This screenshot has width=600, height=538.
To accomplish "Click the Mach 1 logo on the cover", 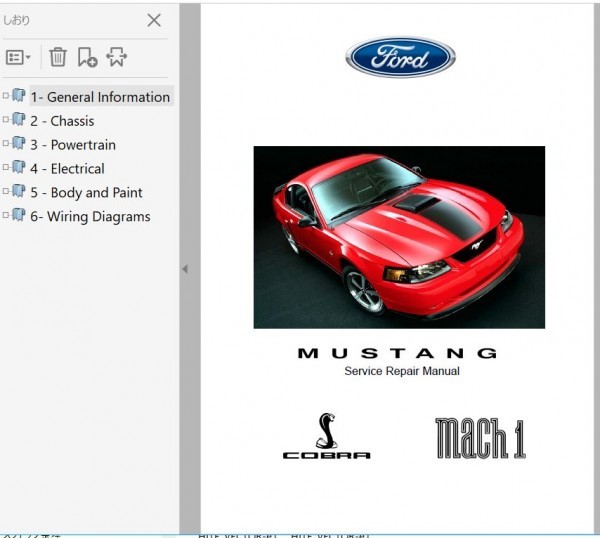I will 481,438.
